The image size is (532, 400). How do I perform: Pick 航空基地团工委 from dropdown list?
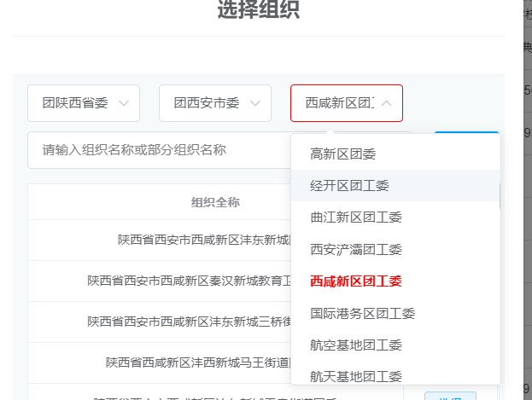pyautogui.click(x=395, y=345)
